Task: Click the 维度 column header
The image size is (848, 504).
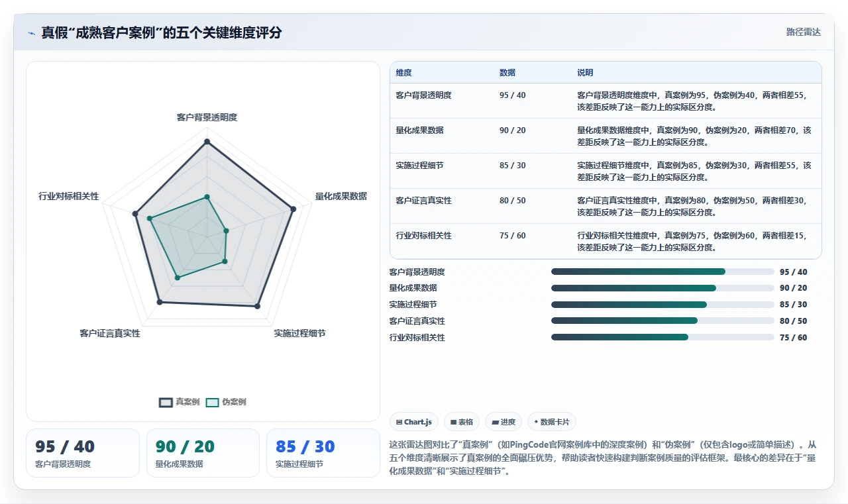Action: coord(404,73)
